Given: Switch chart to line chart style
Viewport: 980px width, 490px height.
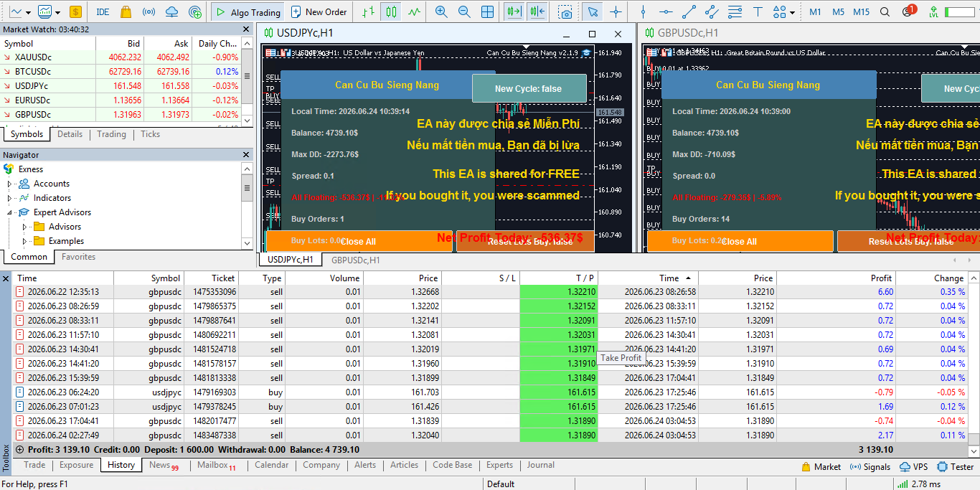Looking at the screenshot, I should pyautogui.click(x=414, y=11).
